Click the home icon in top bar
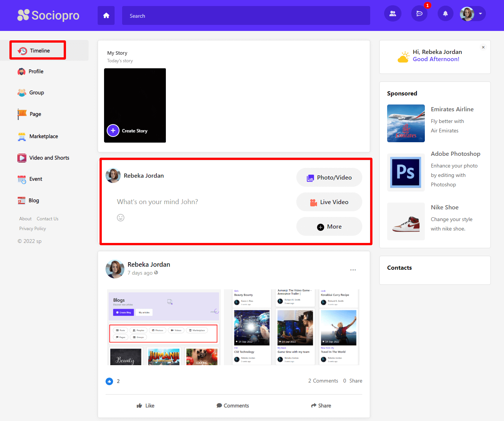 (x=106, y=15)
